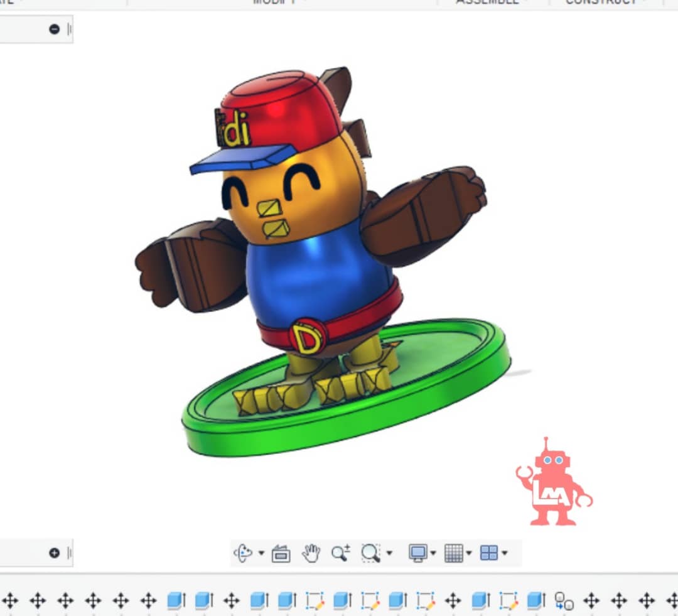This screenshot has width=678, height=616.
Task: Open Display Settings monitor icon
Action: 417,553
